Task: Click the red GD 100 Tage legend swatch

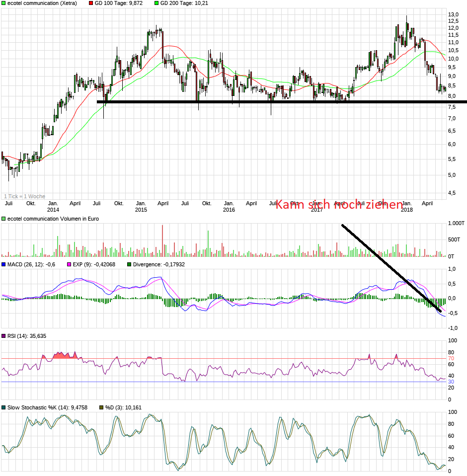Action: [x=91, y=3]
